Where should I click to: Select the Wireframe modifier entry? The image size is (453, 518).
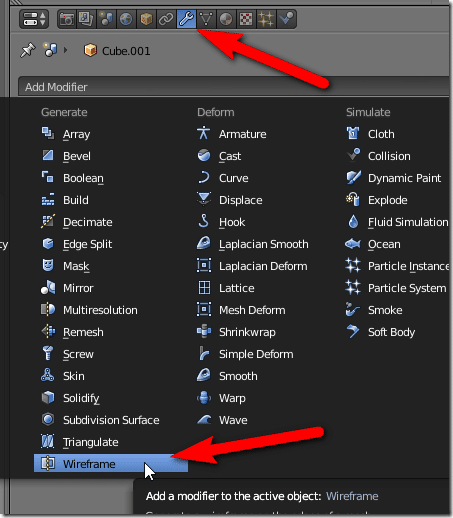tap(111, 464)
